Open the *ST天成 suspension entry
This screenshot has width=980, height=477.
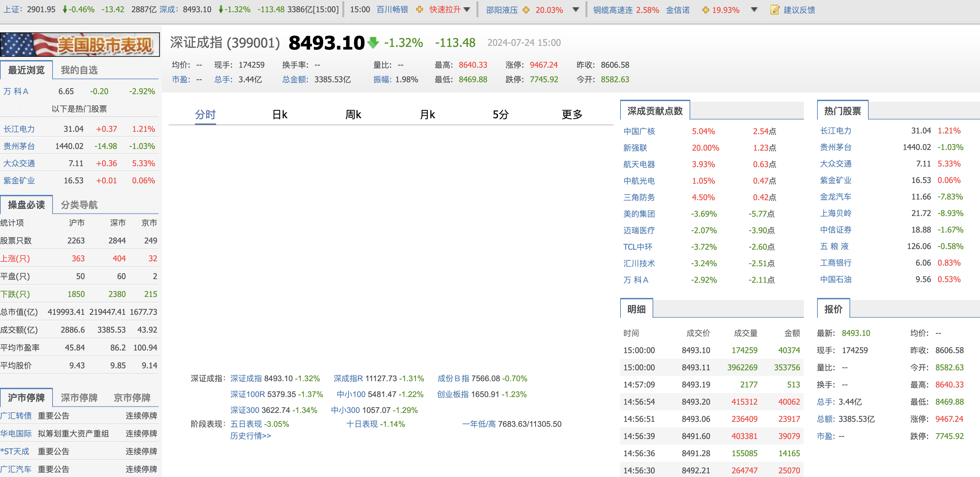(15, 451)
